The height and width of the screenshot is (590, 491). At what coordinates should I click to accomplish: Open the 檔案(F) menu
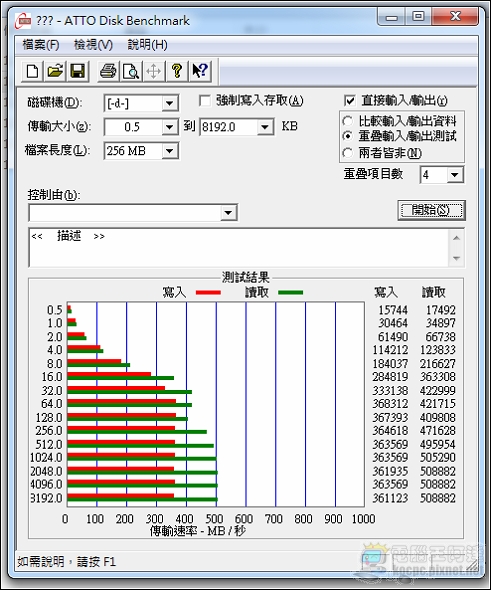[x=41, y=45]
